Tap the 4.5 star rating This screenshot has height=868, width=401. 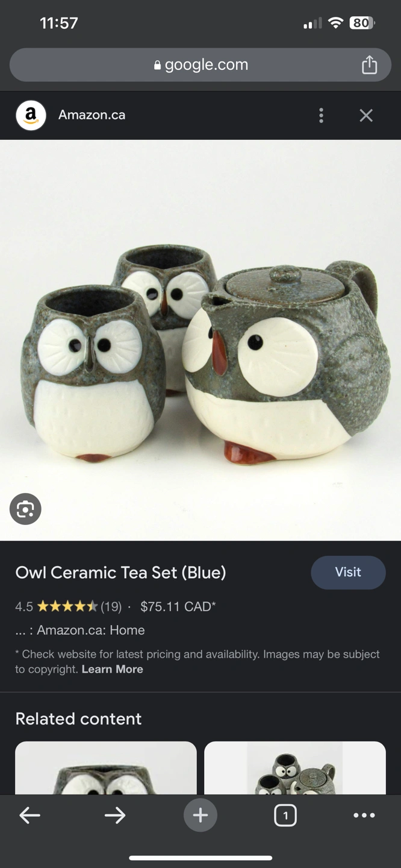coord(68,606)
